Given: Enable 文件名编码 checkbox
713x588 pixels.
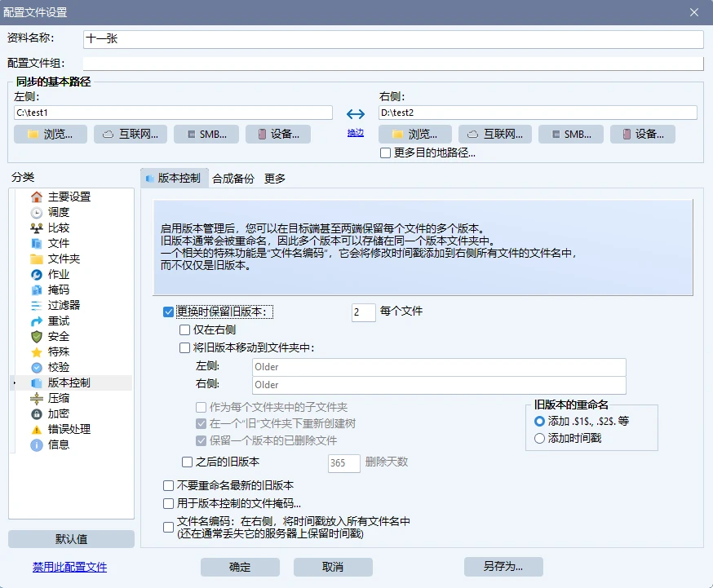Looking at the screenshot, I should [168, 527].
